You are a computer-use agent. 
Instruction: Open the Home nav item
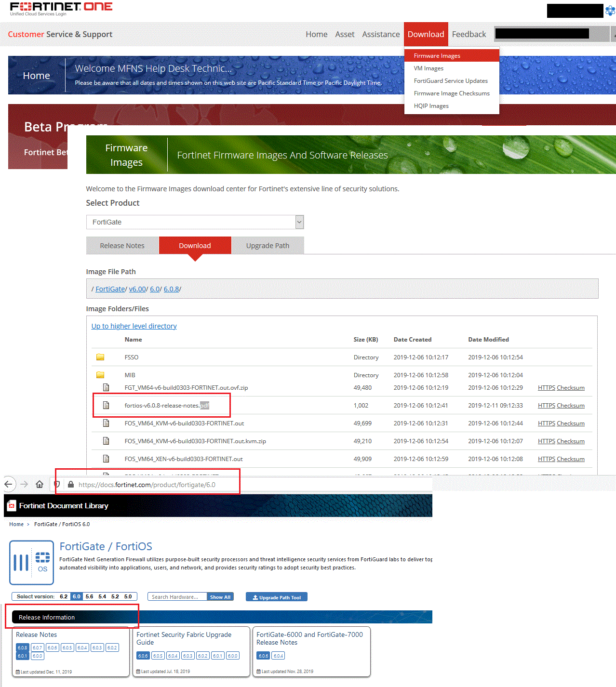pos(317,34)
